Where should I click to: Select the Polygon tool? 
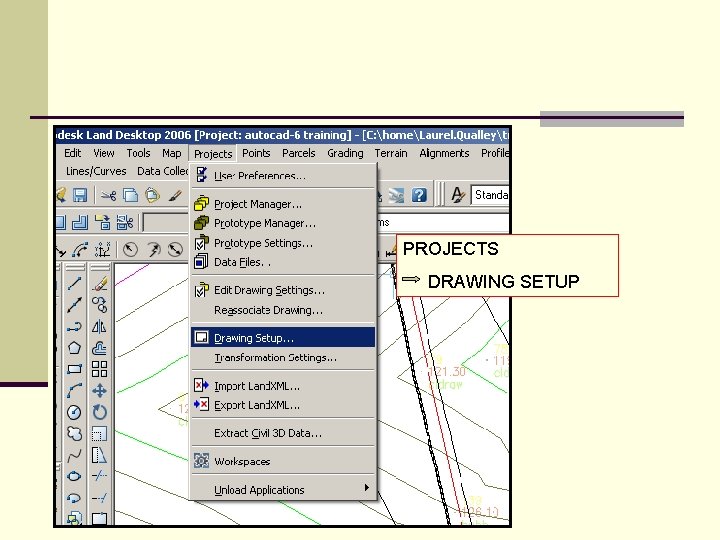tap(74, 348)
